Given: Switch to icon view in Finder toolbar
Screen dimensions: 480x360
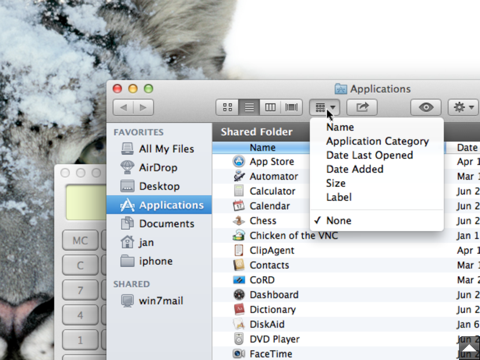Looking at the screenshot, I should 227,107.
